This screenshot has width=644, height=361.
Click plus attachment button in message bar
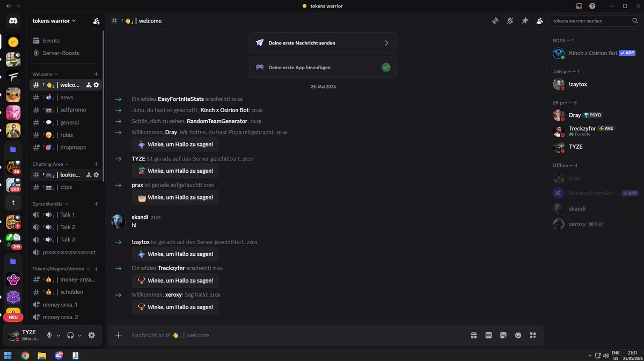coord(119,335)
